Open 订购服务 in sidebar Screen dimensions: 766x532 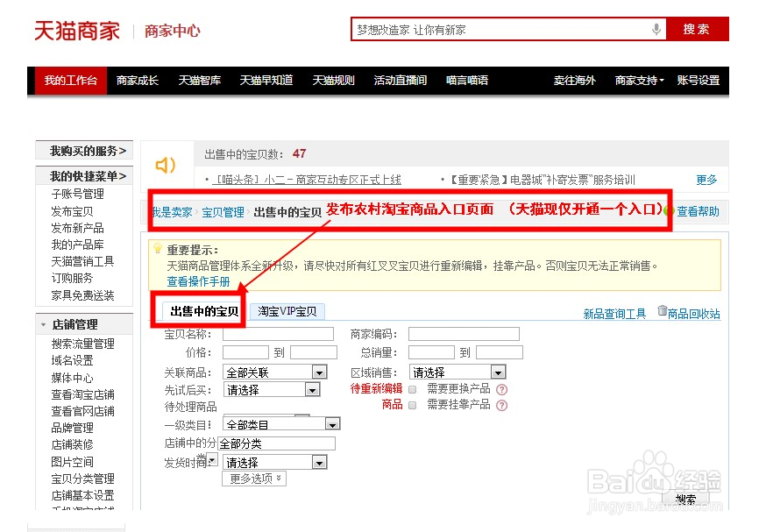coord(72,278)
